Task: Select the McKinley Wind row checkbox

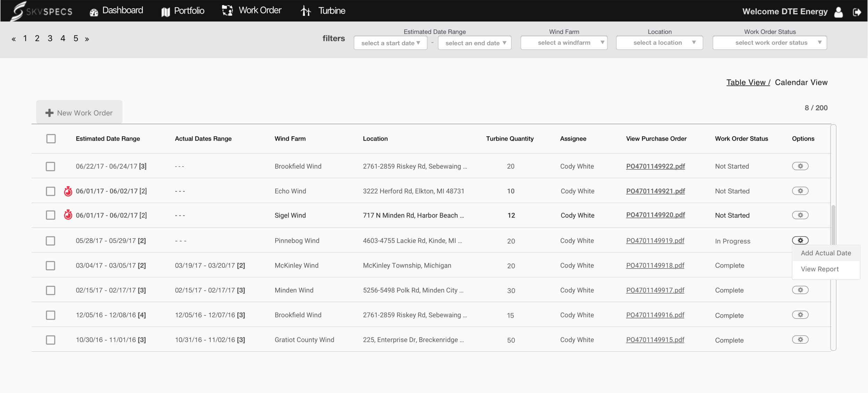Action: 51,266
